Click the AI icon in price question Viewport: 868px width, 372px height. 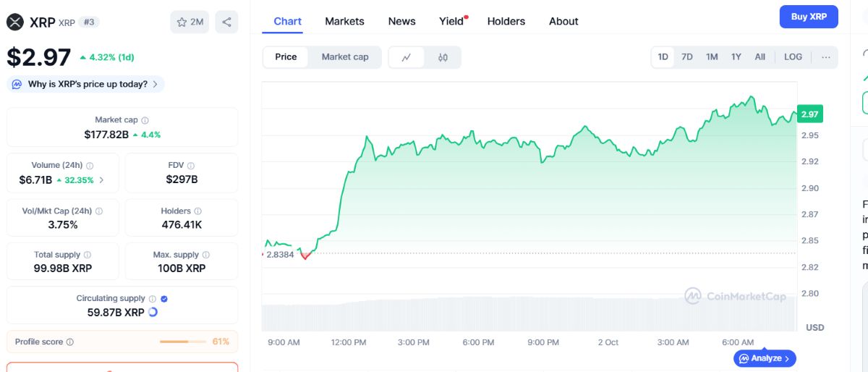pyautogui.click(x=17, y=84)
